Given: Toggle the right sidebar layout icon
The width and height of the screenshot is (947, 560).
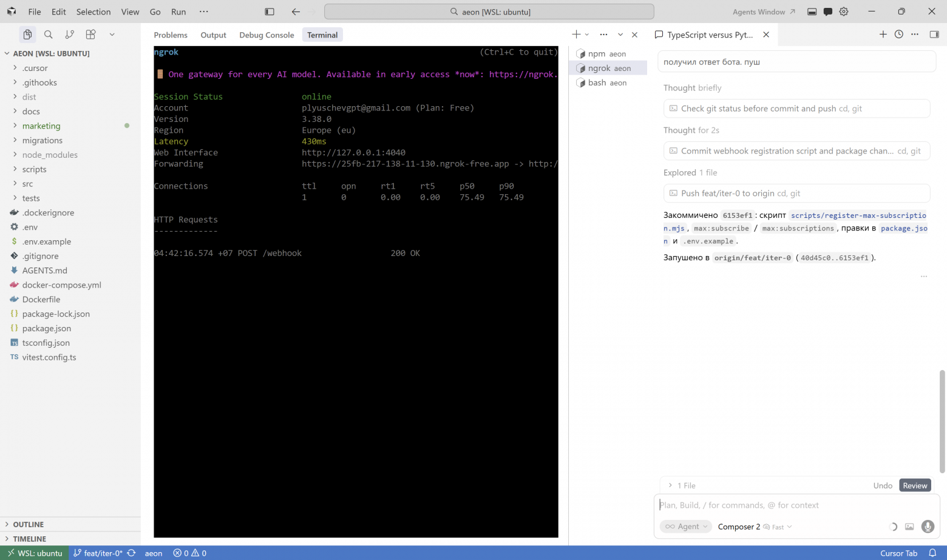Looking at the screenshot, I should pyautogui.click(x=934, y=35).
